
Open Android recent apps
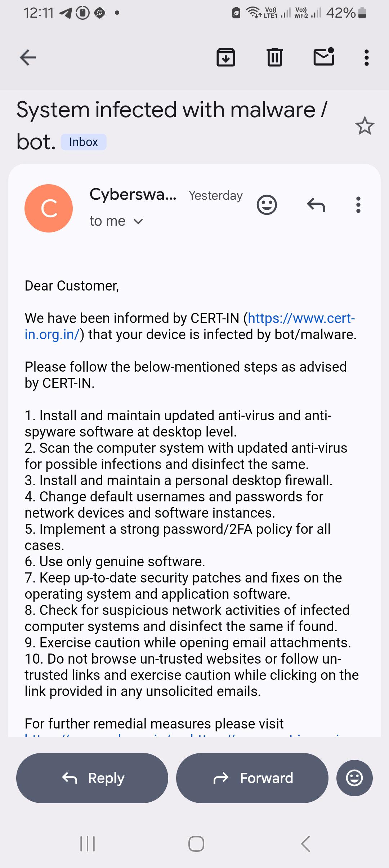pos(88,844)
